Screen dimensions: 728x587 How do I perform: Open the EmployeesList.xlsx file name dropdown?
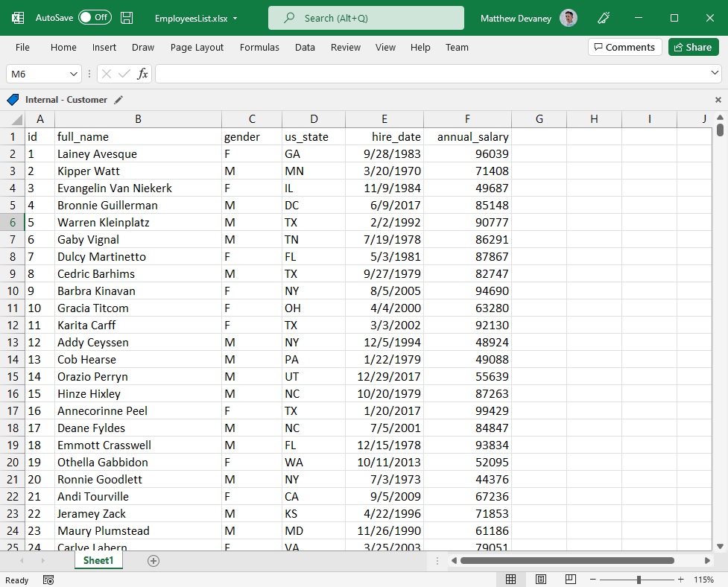pos(235,19)
